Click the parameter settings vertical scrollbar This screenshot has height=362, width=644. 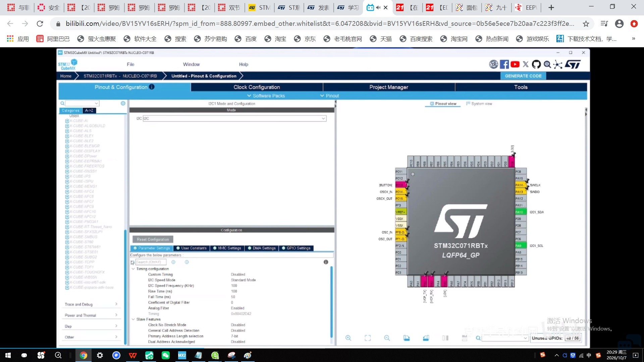[331, 302]
